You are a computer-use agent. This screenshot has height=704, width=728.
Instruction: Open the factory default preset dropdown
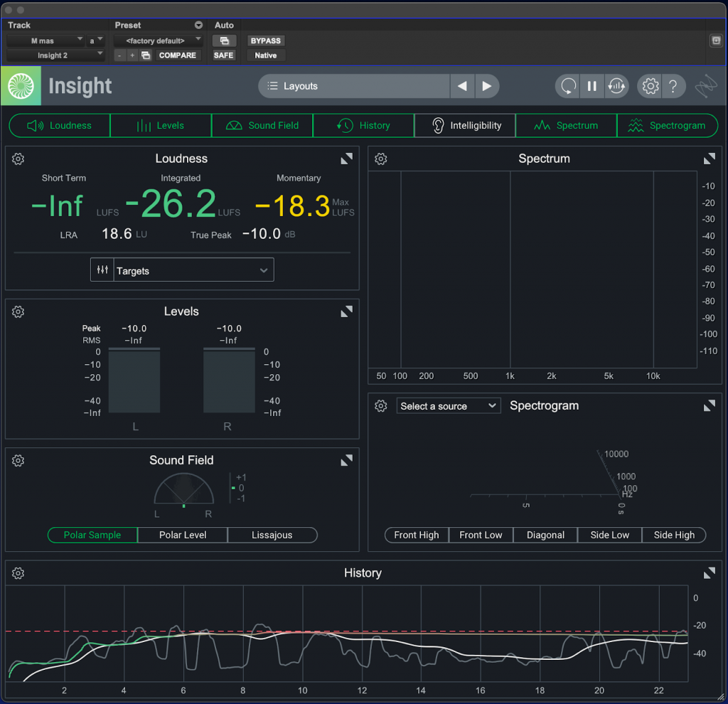pyautogui.click(x=158, y=41)
